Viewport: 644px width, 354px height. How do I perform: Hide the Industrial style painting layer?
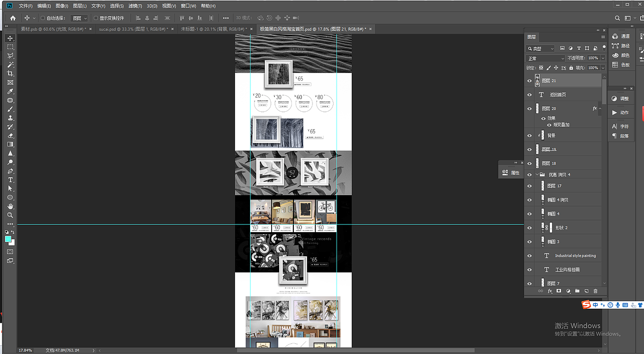pos(529,256)
